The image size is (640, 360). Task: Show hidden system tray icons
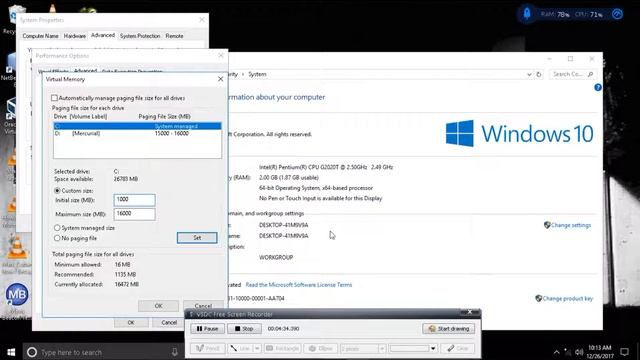click(556, 352)
